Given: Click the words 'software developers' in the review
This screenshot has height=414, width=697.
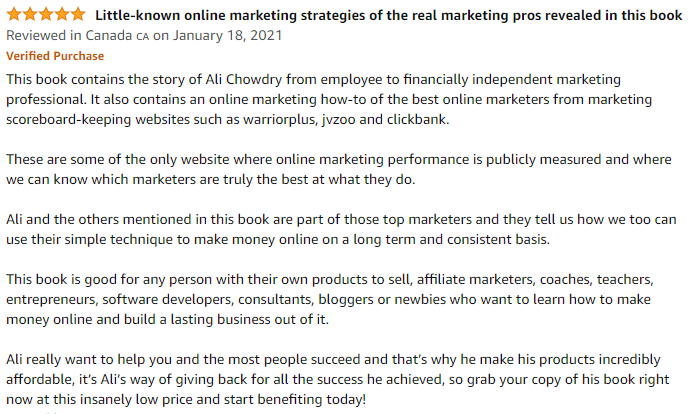Looking at the screenshot, I should (167, 300).
